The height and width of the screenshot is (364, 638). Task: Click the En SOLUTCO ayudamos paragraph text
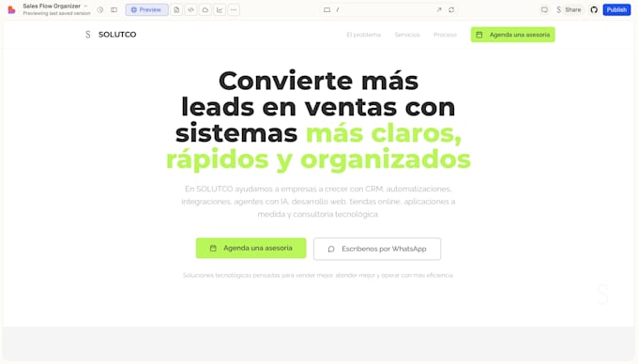coord(318,202)
